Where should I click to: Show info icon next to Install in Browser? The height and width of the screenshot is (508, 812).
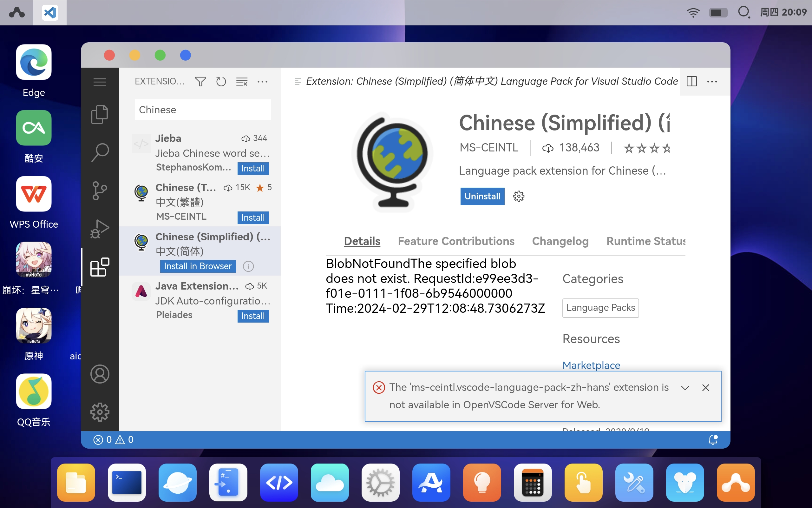(248, 266)
